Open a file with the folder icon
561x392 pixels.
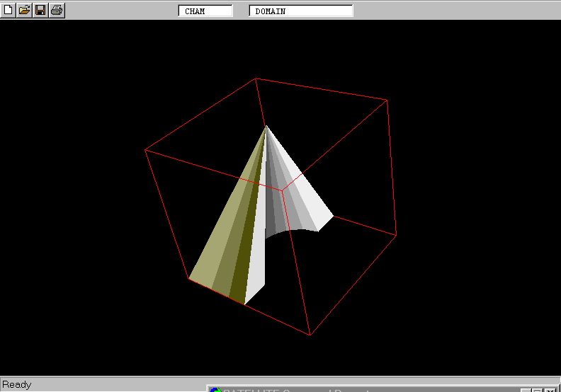(x=25, y=10)
